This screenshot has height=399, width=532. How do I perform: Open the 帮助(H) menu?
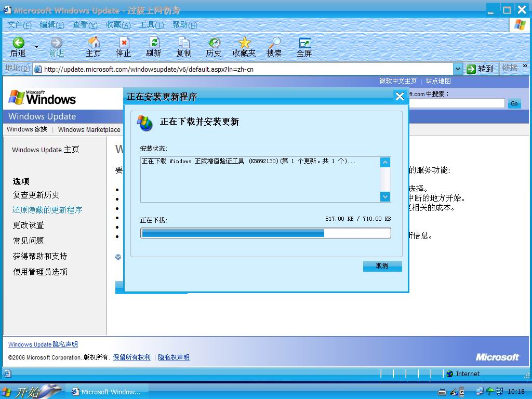tap(185, 25)
